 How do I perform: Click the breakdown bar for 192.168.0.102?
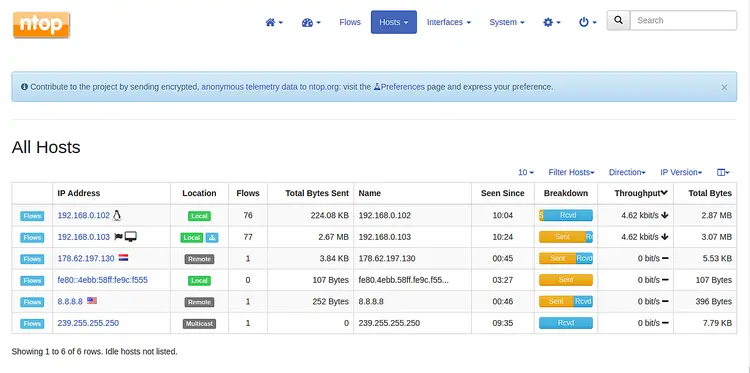coord(566,215)
